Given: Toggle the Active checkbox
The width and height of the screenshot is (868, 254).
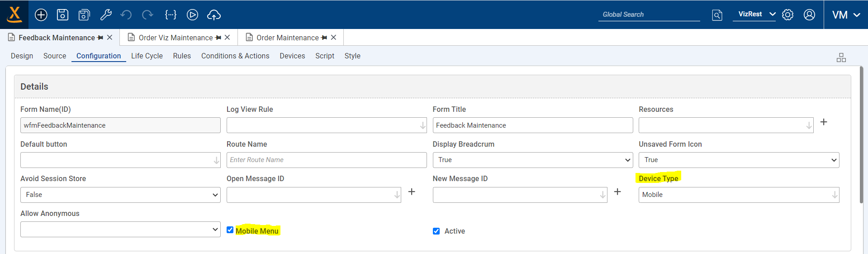Looking at the screenshot, I should [436, 231].
